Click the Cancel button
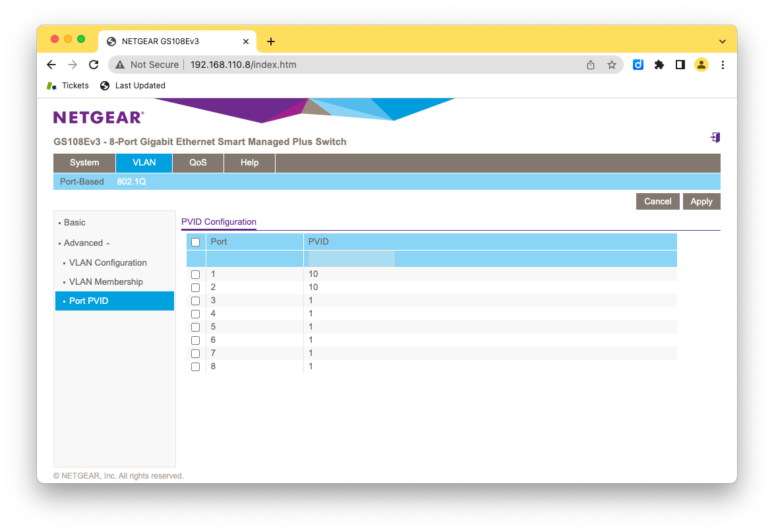The image size is (774, 532). 657,201
